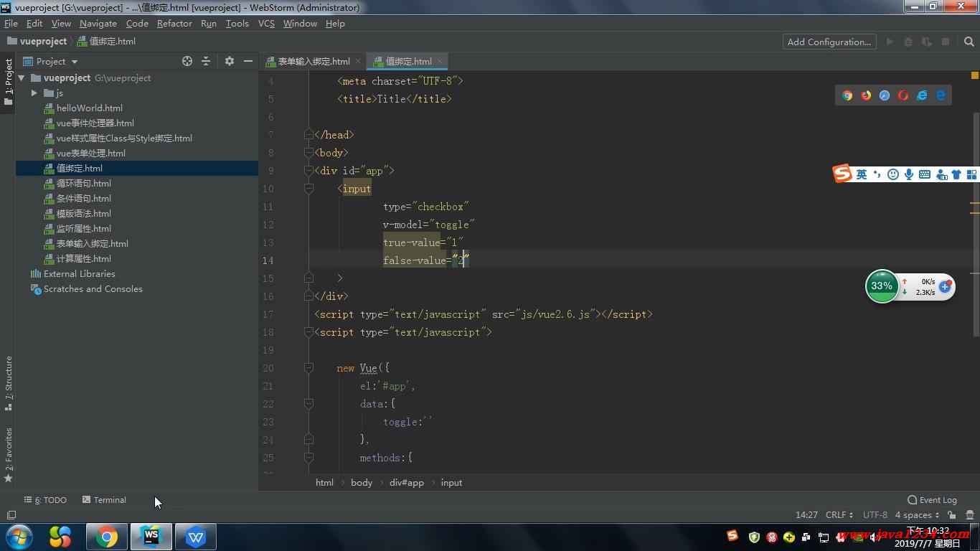Open the CRLF line separator dropdown
This screenshot has height=551, width=980.
tap(839, 515)
